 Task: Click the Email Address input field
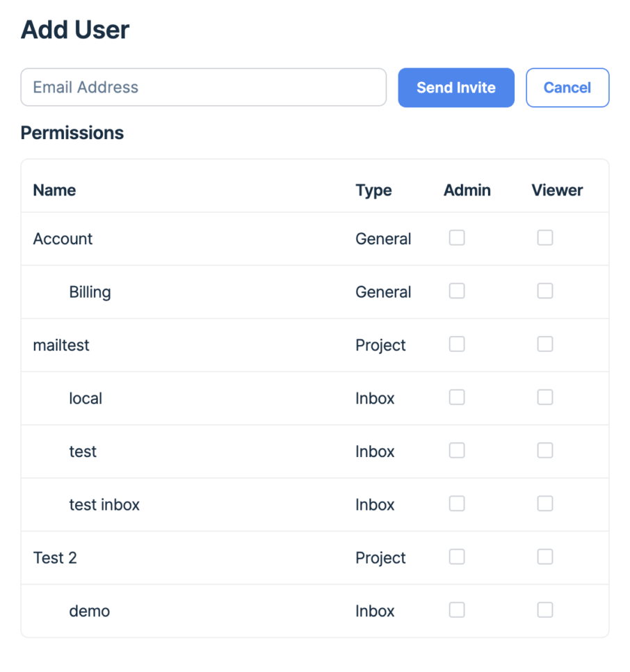point(203,87)
